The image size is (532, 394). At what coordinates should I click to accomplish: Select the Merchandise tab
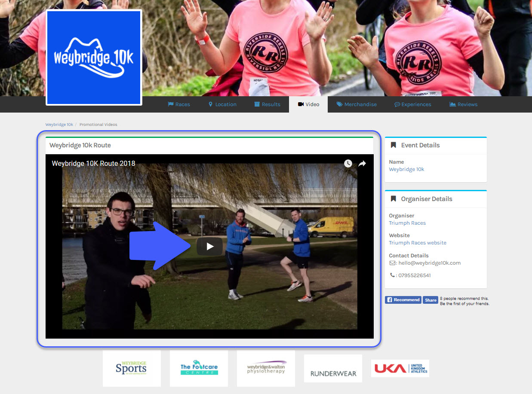357,104
